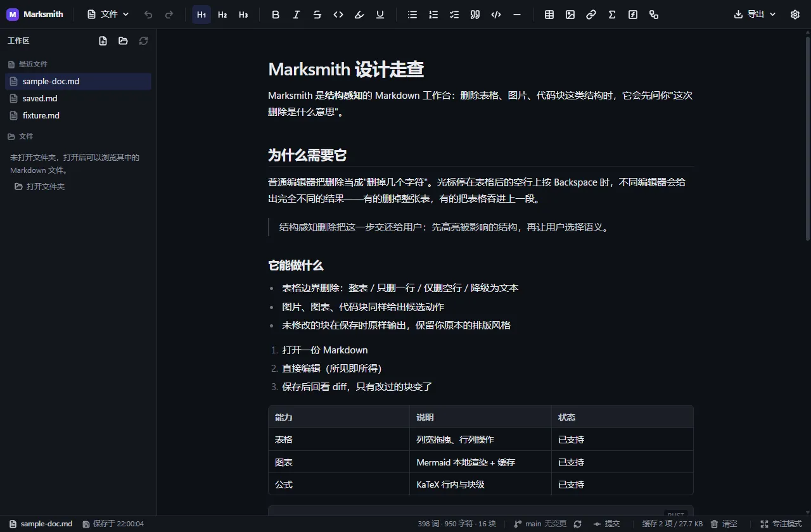The height and width of the screenshot is (532, 811).
Task: Click the 文件 section header in sidebar
Action: pyautogui.click(x=20, y=136)
